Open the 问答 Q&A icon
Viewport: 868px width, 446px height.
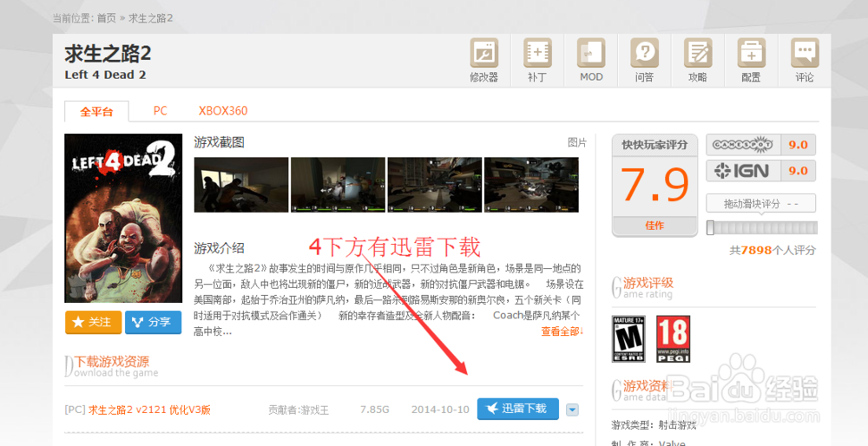(x=644, y=60)
